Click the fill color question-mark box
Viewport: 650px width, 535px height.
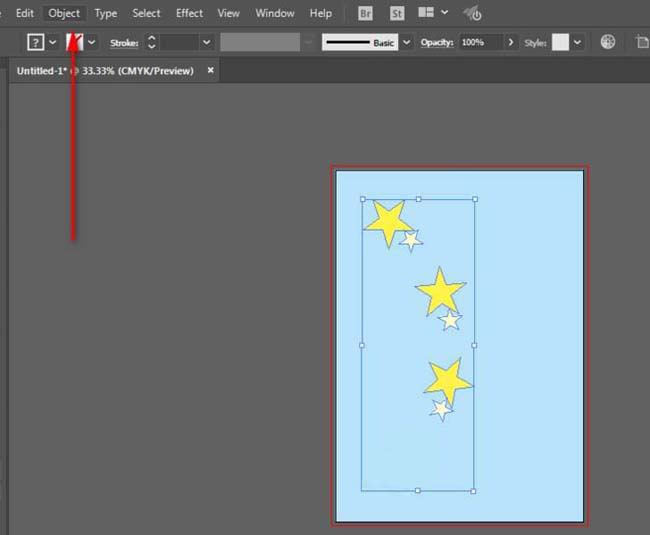[x=36, y=42]
